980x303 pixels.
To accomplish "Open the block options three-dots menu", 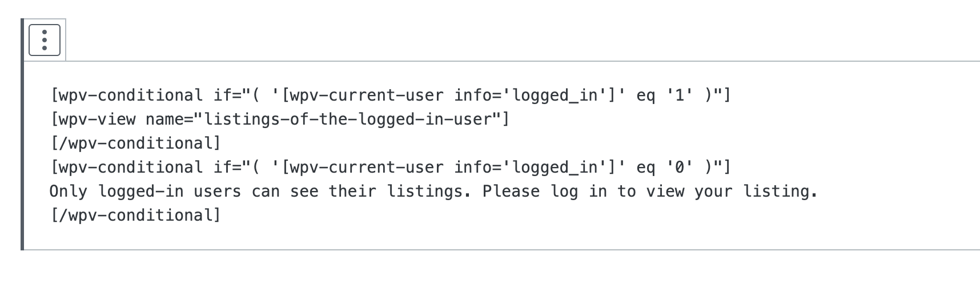I will pyautogui.click(x=45, y=40).
